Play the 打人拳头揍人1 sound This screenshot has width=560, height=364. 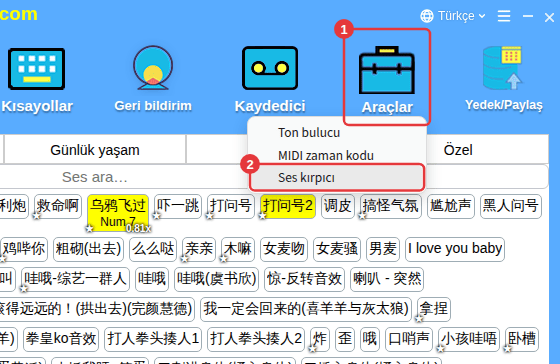click(x=153, y=339)
